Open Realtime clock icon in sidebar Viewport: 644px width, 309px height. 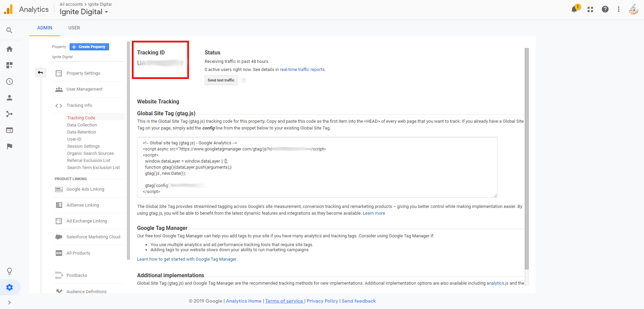[x=9, y=81]
